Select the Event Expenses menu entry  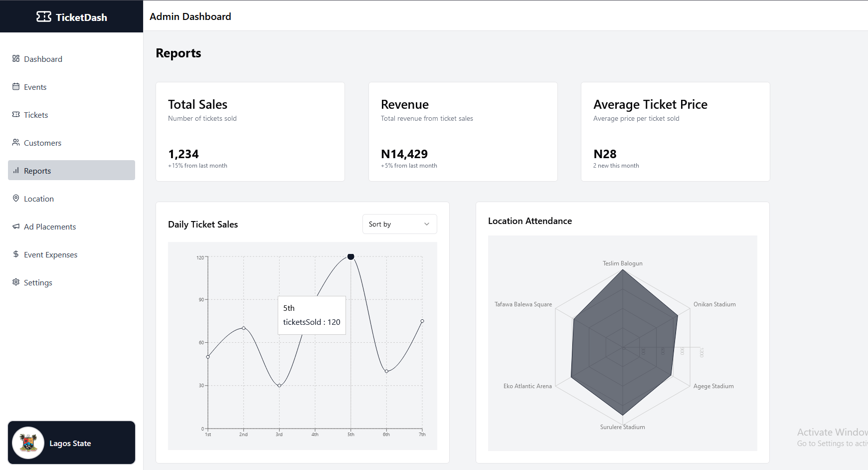[71, 254]
